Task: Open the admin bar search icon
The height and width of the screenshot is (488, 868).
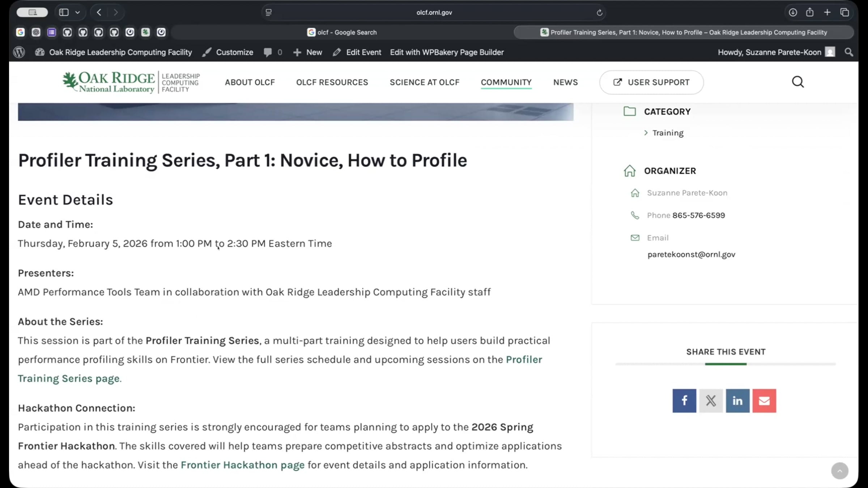Action: click(x=848, y=52)
